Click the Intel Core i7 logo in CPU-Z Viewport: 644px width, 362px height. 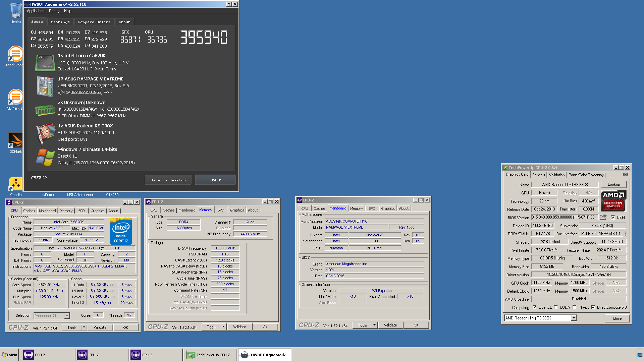(121, 231)
